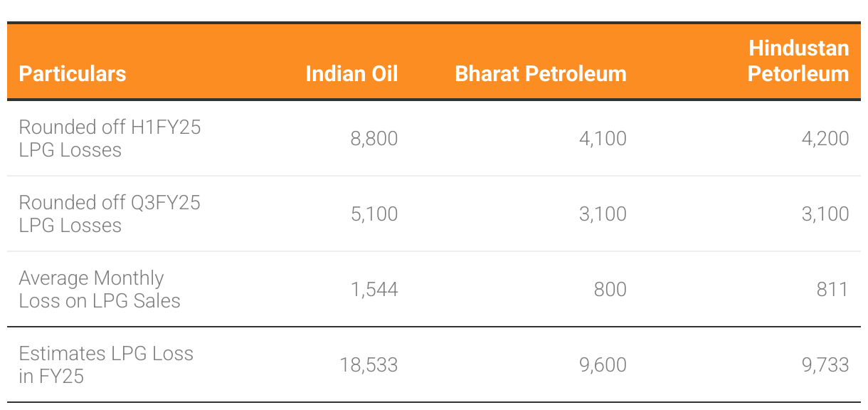Click the Estimates LPG Loss in FY25 label
The height and width of the screenshot is (410, 868).
click(106, 364)
